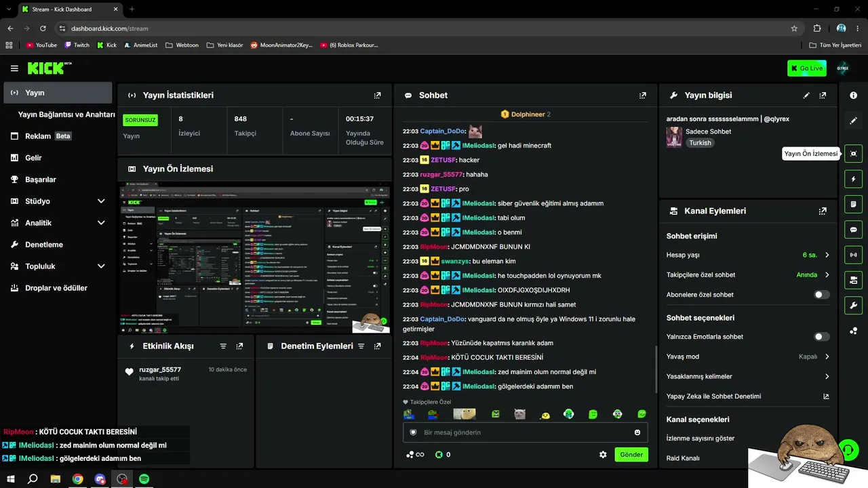Viewport: 868px width, 488px height.
Task: Pop out the Yayın İstatistikleri panel
Action: coord(378,96)
